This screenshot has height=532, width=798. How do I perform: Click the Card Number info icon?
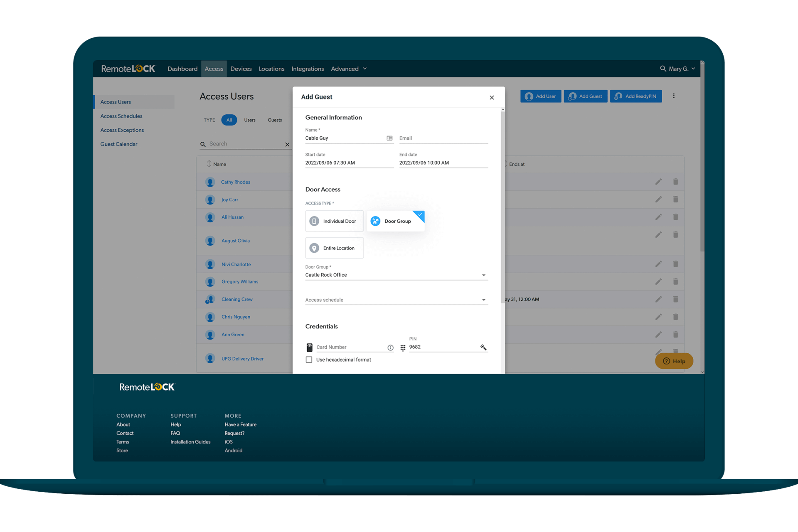(390, 347)
